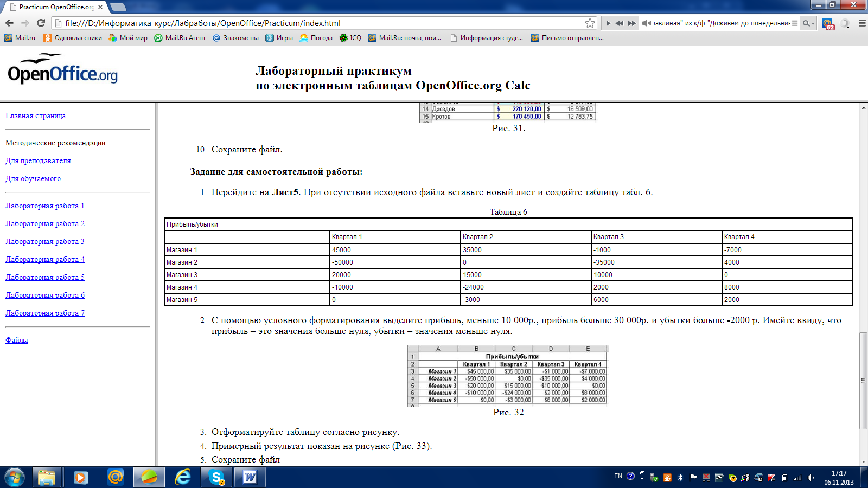Open Файлы link in sidebar
This screenshot has height=488, width=868.
click(17, 340)
